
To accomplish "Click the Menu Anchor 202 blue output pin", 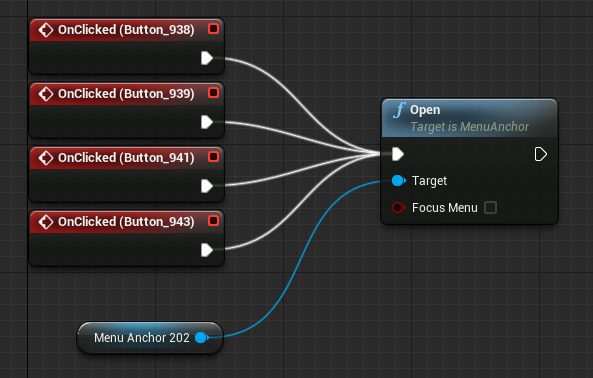I will coord(202,338).
